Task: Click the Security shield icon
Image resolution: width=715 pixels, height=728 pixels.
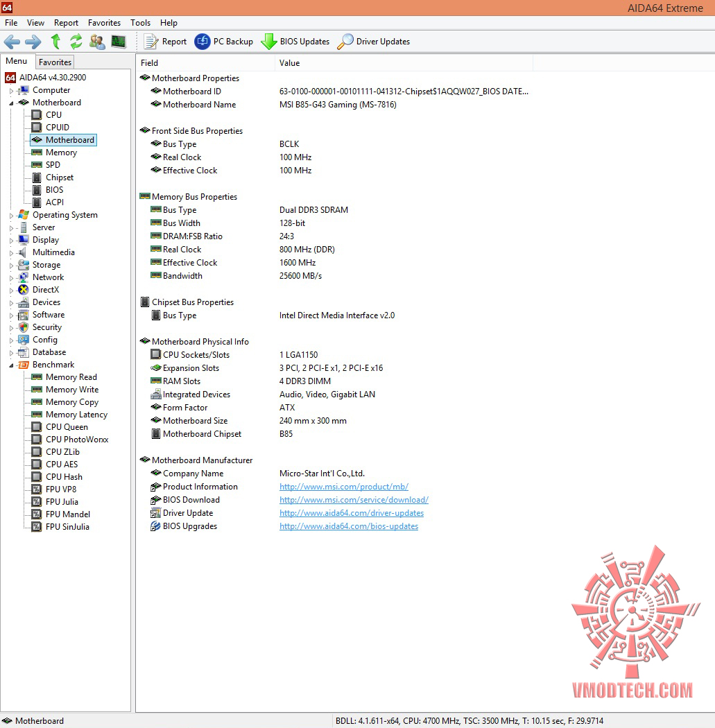Action: 24,327
